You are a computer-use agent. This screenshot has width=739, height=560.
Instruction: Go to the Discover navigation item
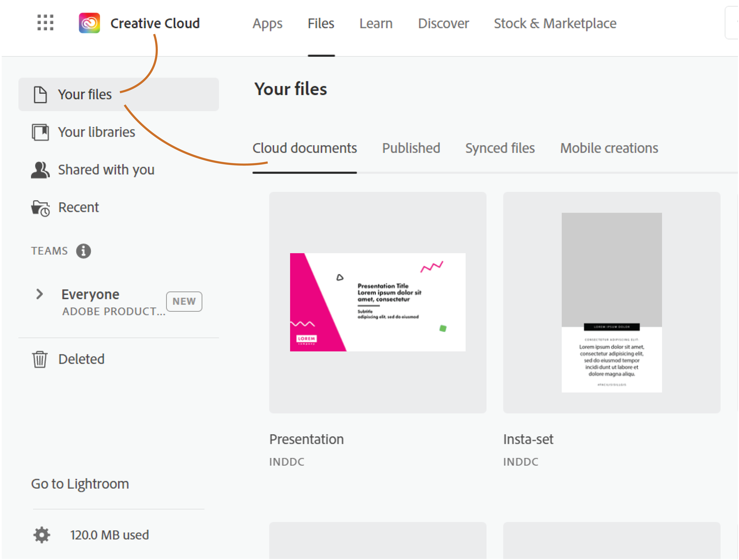click(443, 23)
